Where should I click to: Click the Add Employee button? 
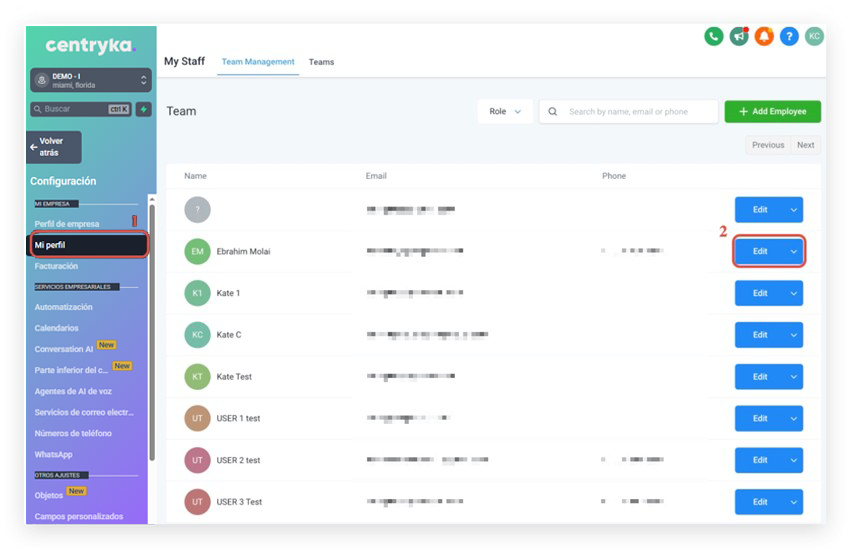click(772, 112)
